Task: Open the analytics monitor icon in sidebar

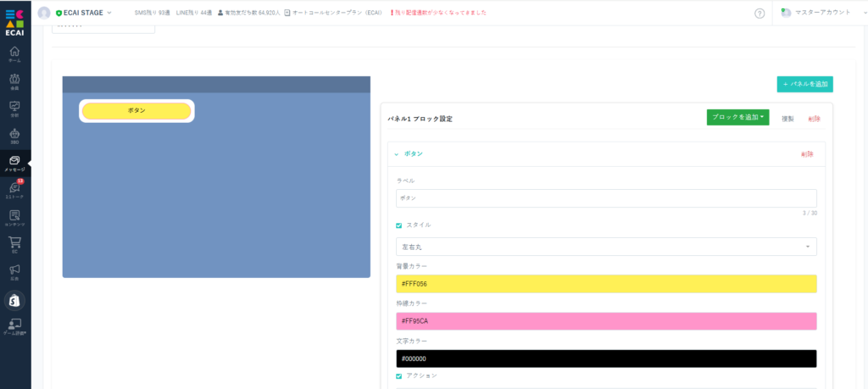Action: (x=14, y=108)
